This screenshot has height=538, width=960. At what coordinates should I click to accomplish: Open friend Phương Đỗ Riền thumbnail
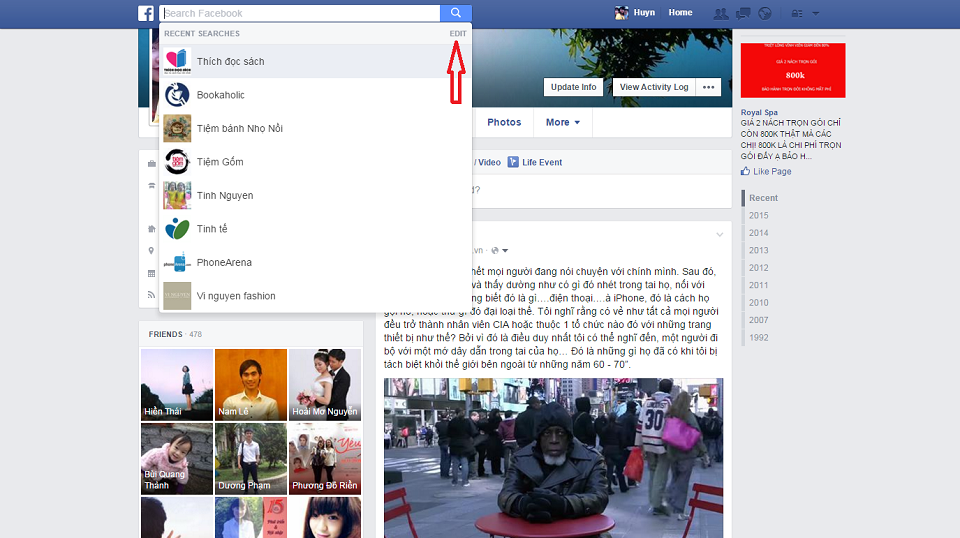[x=325, y=459]
